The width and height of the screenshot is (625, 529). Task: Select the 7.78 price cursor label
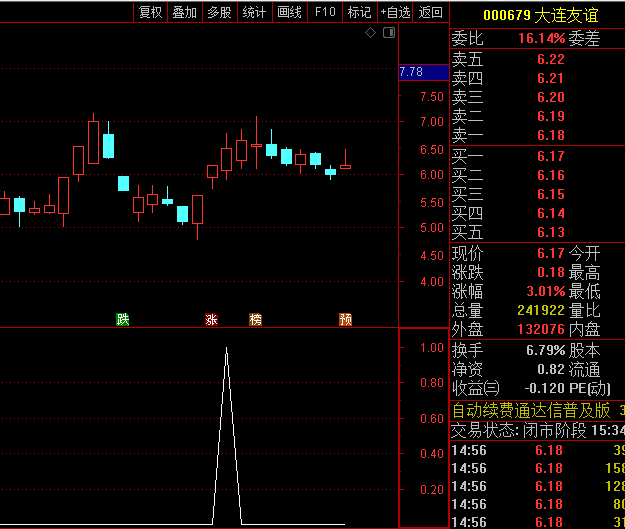coord(424,72)
